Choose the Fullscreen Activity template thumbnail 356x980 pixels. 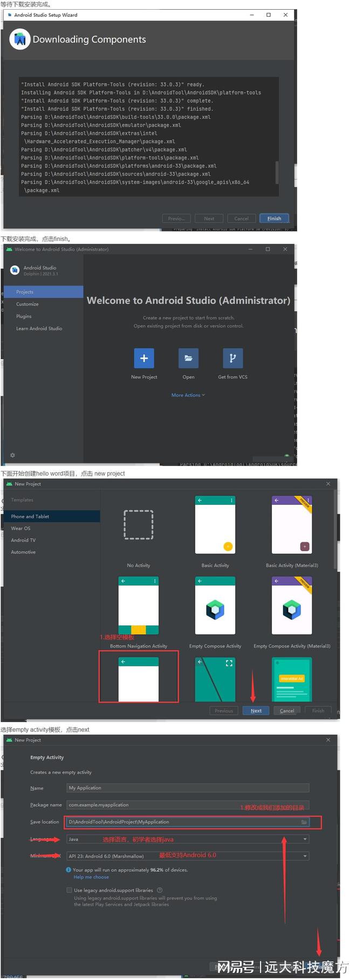[215, 679]
